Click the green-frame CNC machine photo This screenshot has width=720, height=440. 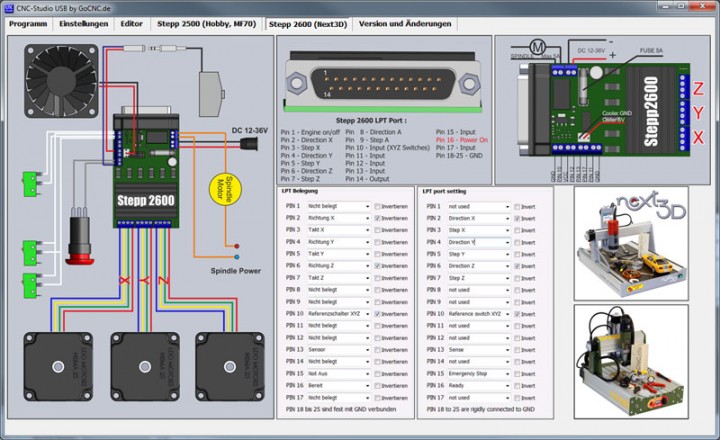[x=631, y=361]
